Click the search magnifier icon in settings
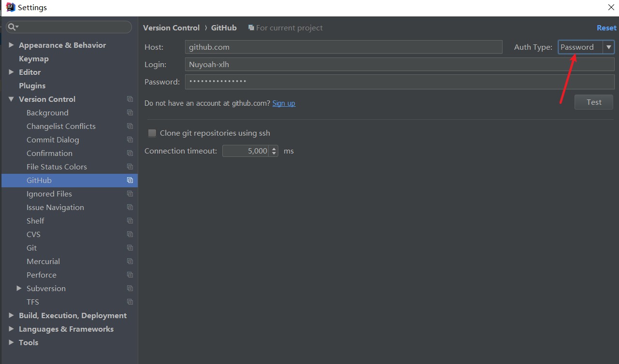The height and width of the screenshot is (364, 619). pyautogui.click(x=13, y=27)
